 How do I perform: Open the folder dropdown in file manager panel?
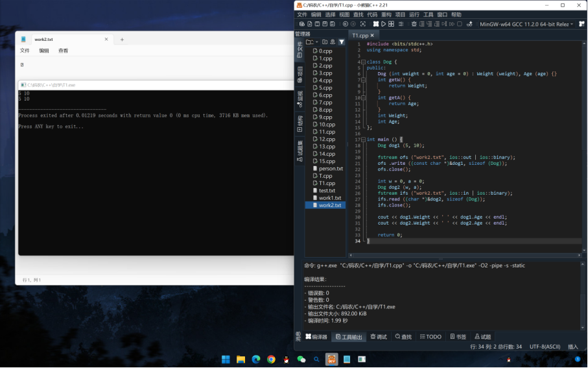tap(312, 42)
